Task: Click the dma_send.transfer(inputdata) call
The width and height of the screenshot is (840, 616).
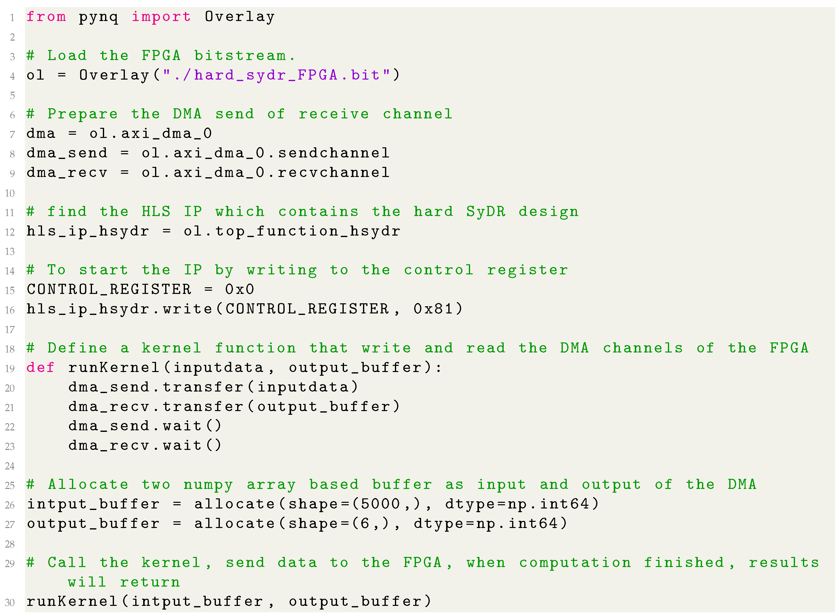Action: 213,387
